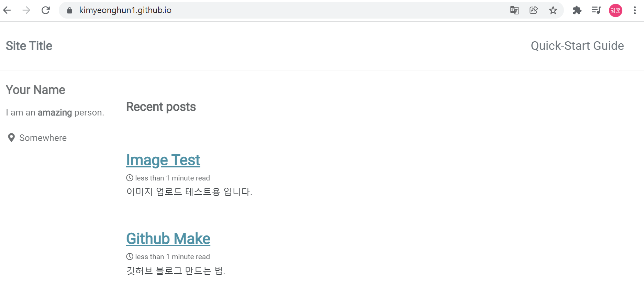Open the Image Test post

pyautogui.click(x=163, y=160)
